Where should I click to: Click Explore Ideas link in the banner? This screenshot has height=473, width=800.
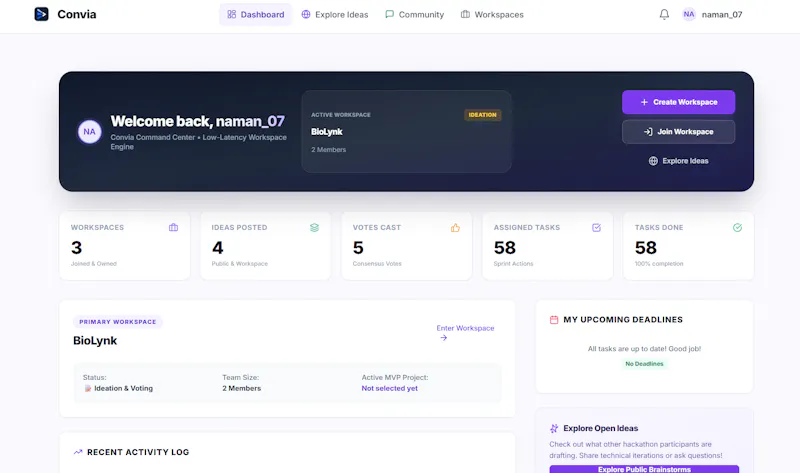point(678,161)
